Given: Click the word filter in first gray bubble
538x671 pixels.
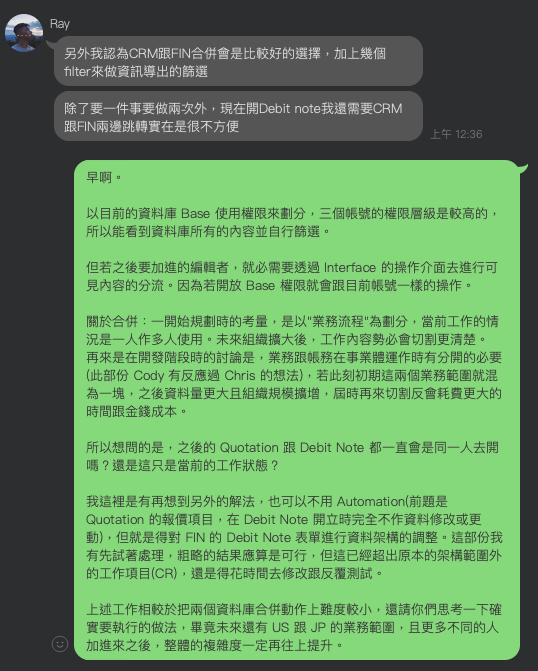Looking at the screenshot, I should (x=77, y=71).
